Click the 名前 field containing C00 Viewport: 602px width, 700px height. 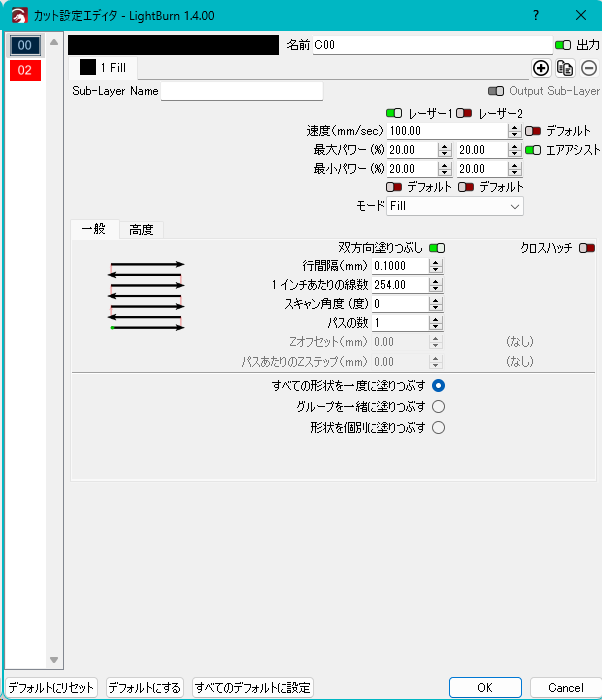point(432,45)
